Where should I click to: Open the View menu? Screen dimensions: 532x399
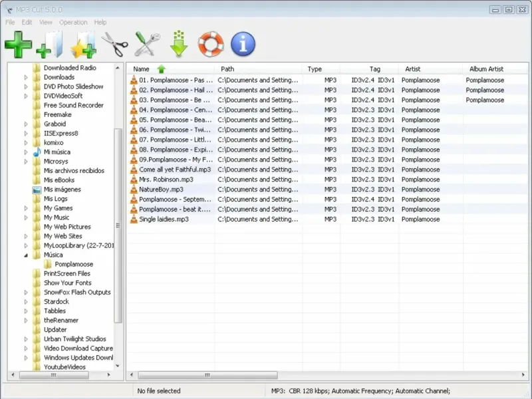(x=46, y=23)
